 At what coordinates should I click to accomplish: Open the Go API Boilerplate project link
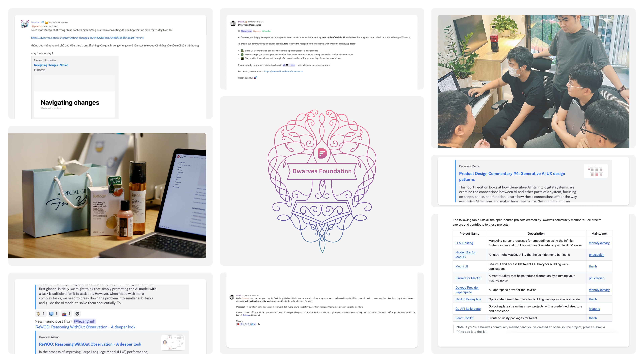pos(468,309)
